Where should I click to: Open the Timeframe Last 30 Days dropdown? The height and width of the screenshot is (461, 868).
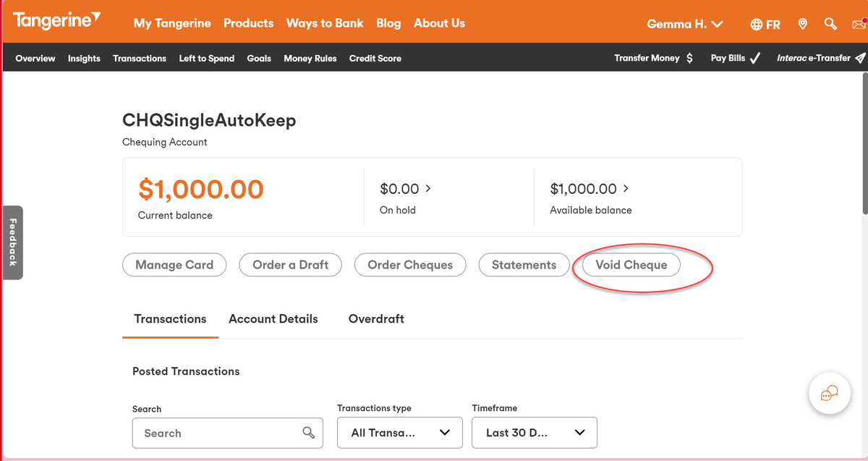(535, 433)
